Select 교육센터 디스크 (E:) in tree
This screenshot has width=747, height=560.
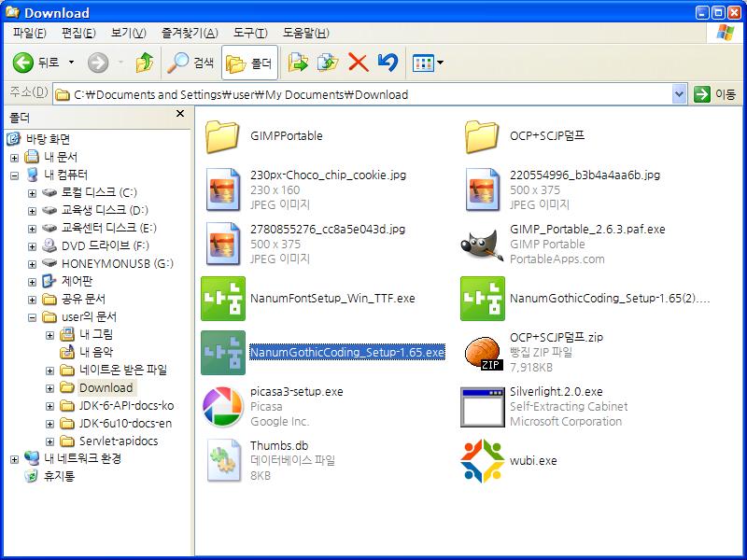(109, 228)
